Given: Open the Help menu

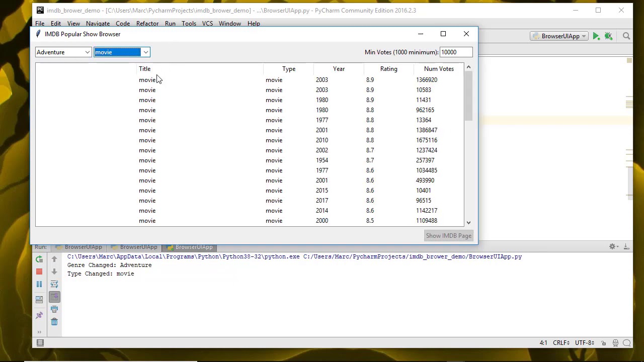Looking at the screenshot, I should point(254,24).
